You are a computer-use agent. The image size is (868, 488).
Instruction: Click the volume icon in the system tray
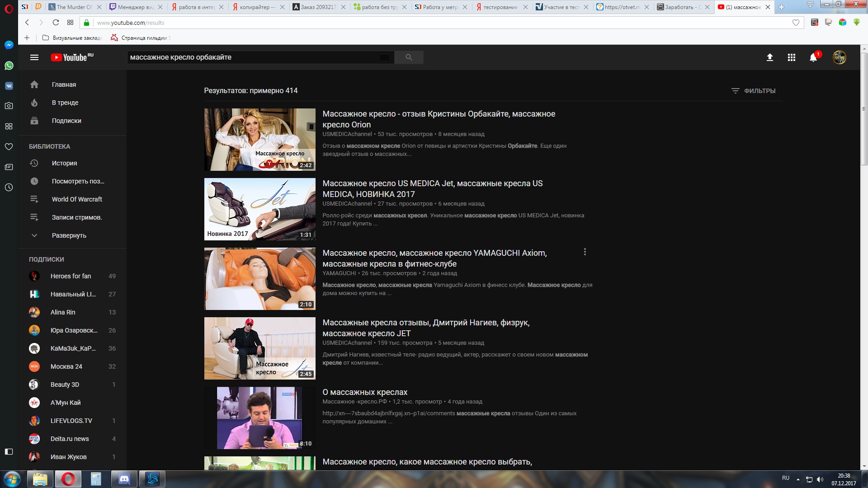coord(820,479)
